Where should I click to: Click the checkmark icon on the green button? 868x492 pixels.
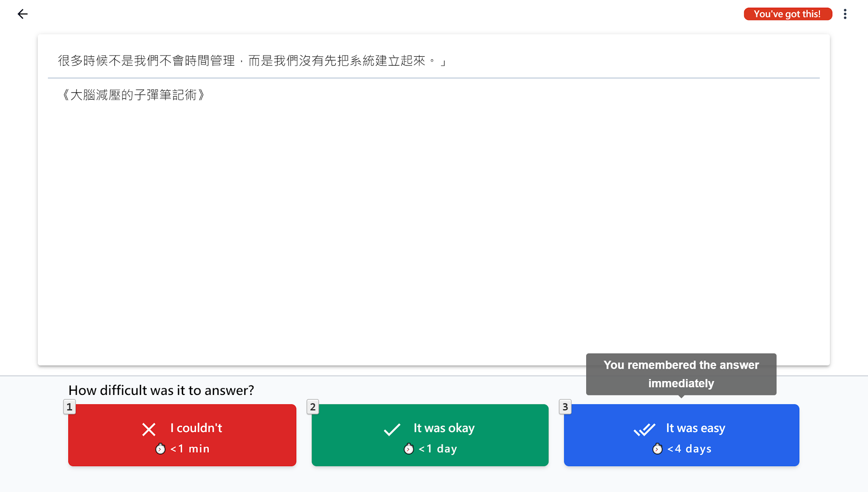tap(392, 429)
